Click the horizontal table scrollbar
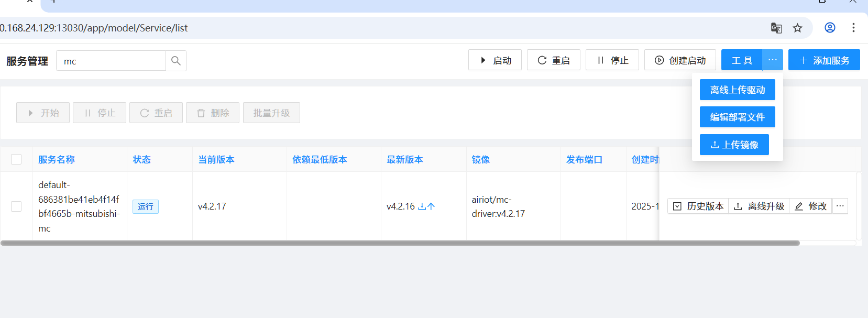Screen dimensions: 868x318 (x=400, y=243)
